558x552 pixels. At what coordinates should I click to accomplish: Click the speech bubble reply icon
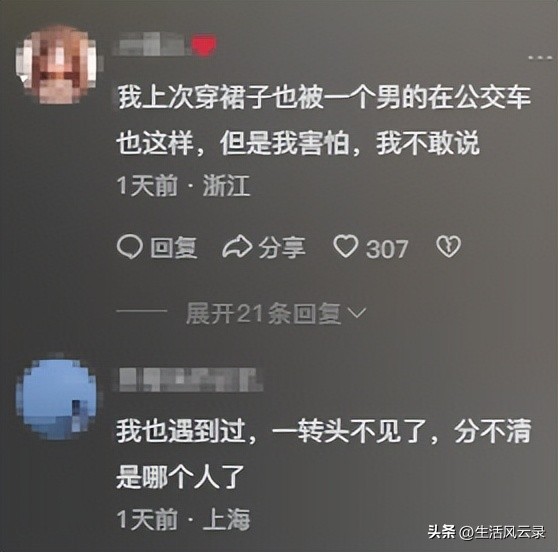coord(130,247)
